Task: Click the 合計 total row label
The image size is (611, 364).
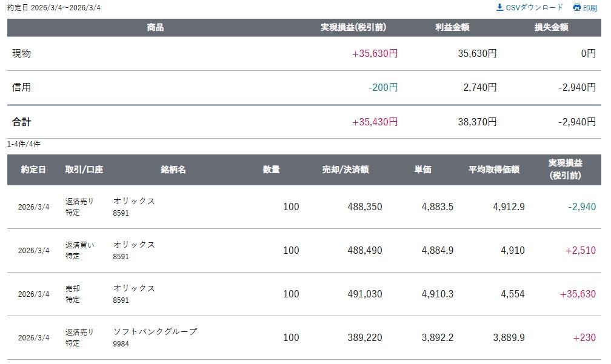Action: [22, 122]
